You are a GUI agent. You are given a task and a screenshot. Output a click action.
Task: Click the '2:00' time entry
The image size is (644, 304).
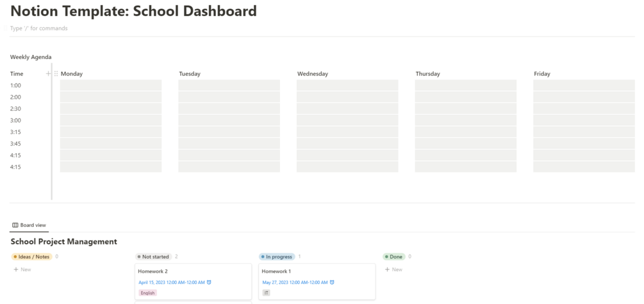(15, 97)
